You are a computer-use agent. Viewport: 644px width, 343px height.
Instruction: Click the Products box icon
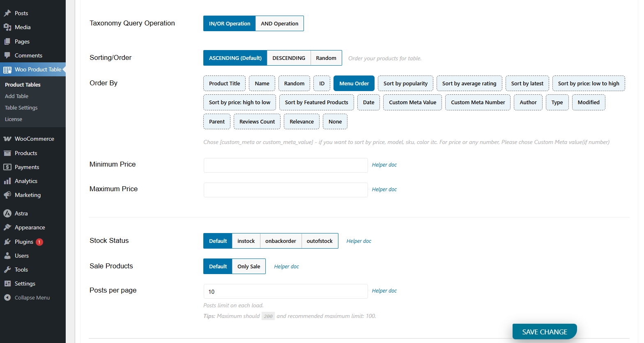(x=7, y=153)
